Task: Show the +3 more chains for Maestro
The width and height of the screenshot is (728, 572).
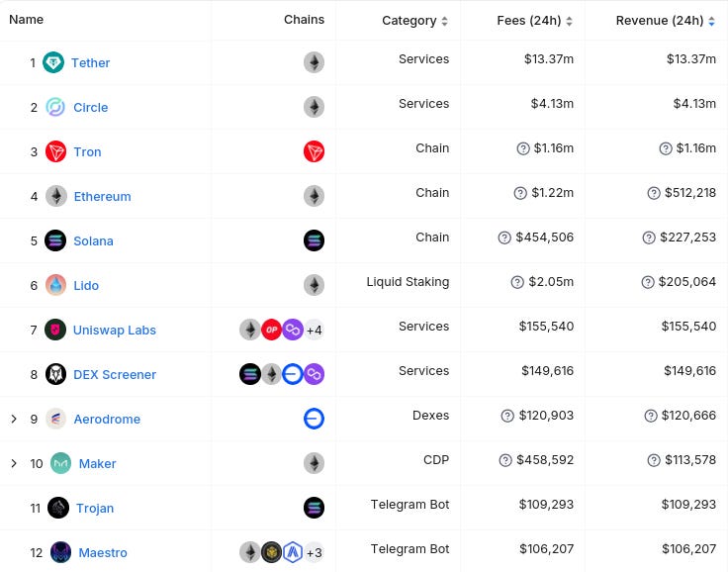Action: (315, 552)
